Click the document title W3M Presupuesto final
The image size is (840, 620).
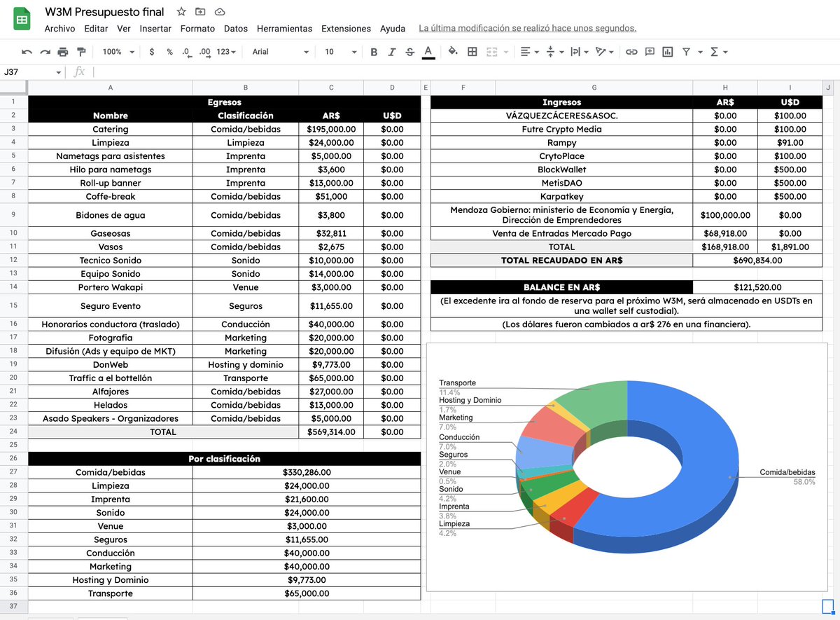coord(104,12)
